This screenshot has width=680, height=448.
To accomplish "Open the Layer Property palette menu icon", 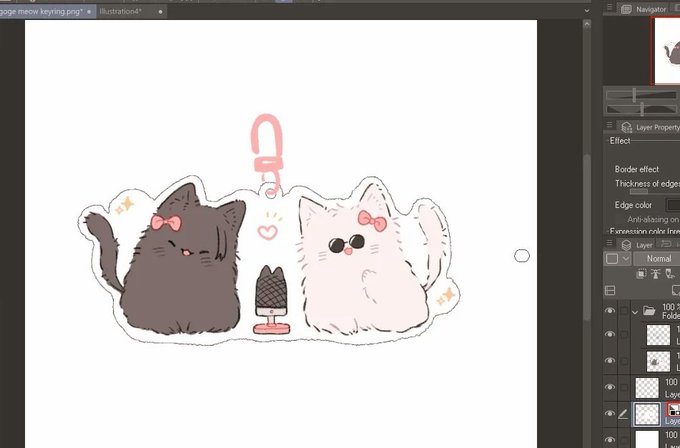I will tap(609, 125).
